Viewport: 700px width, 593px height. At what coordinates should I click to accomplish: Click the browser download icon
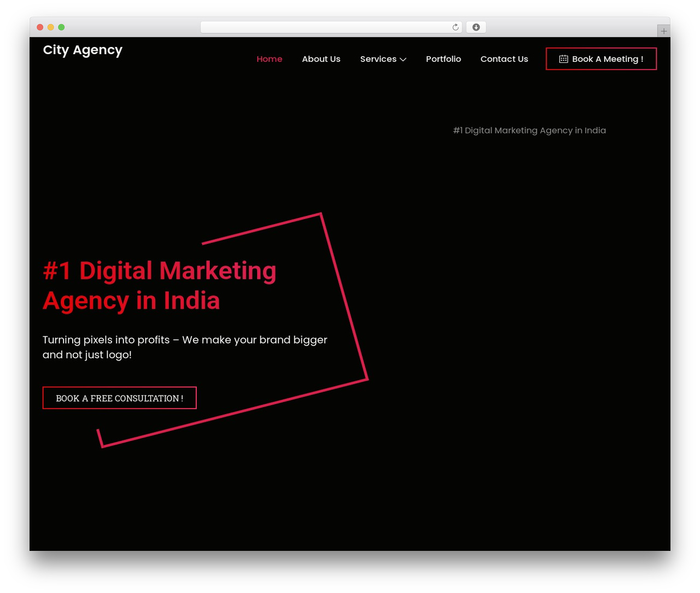[476, 27]
